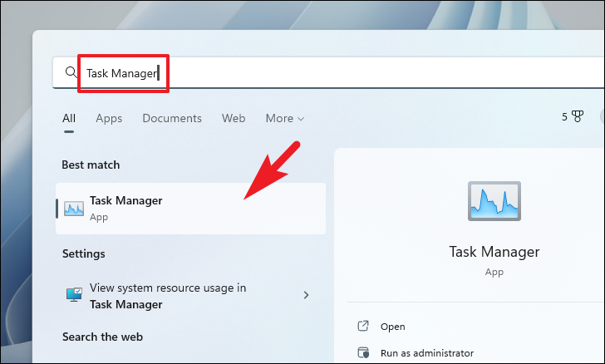Image resolution: width=605 pixels, height=364 pixels.
Task: Click Open in the preview pane
Action: [x=393, y=327]
